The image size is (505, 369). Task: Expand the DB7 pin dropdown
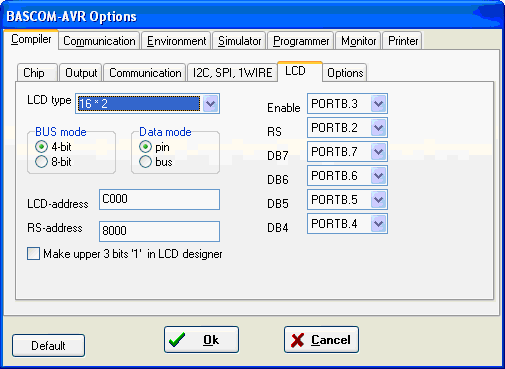click(x=378, y=152)
